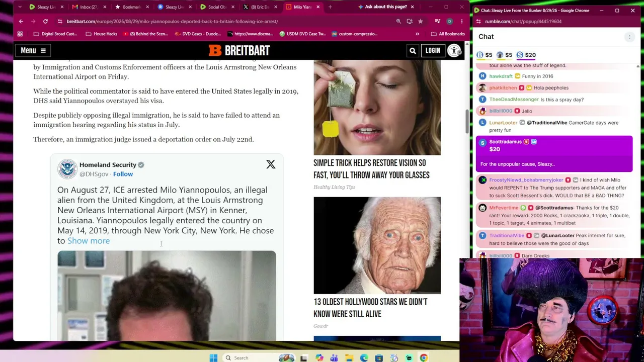644x362 pixels.
Task: Click the Breitbart logo
Action: pyautogui.click(x=239, y=50)
